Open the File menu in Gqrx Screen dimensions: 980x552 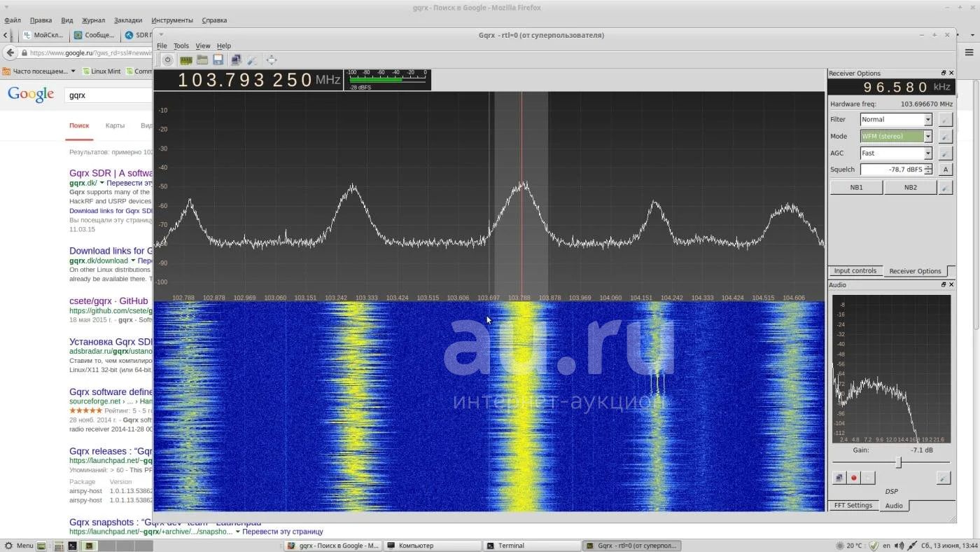162,46
